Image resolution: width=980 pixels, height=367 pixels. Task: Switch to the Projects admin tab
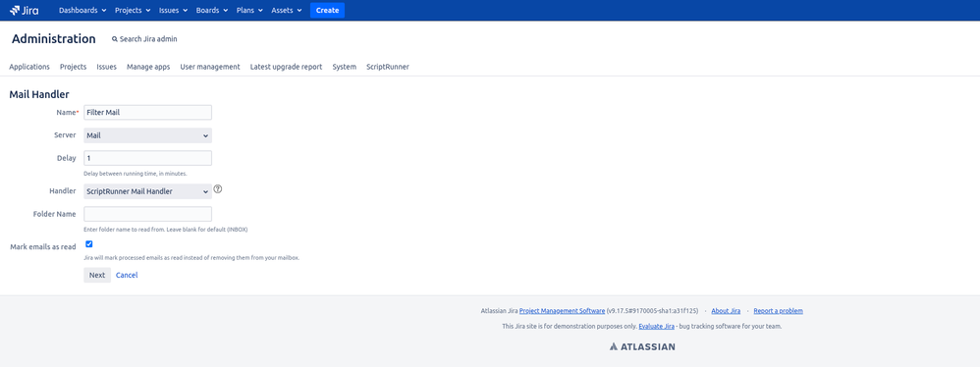73,67
